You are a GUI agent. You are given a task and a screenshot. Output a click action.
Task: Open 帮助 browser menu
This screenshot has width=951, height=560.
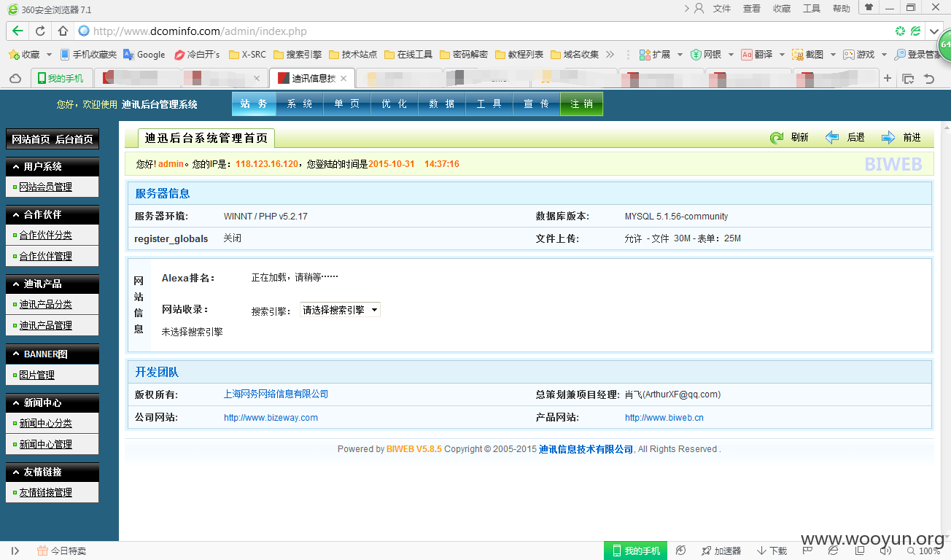point(841,9)
